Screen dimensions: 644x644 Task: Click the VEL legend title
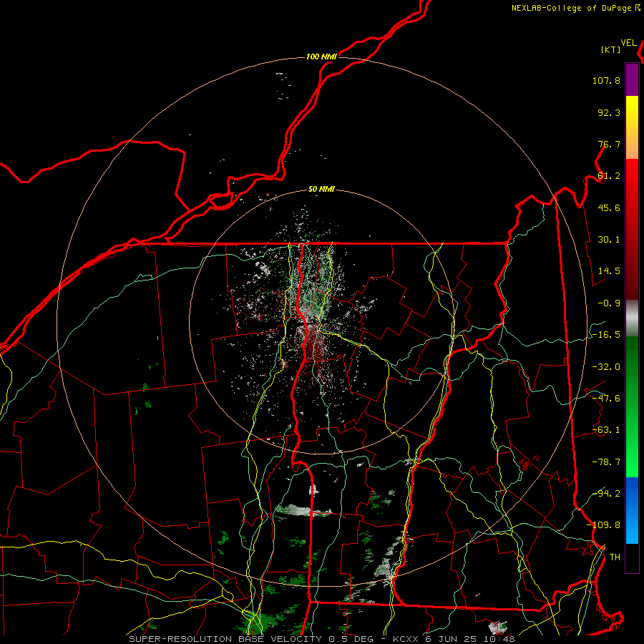coord(628,43)
